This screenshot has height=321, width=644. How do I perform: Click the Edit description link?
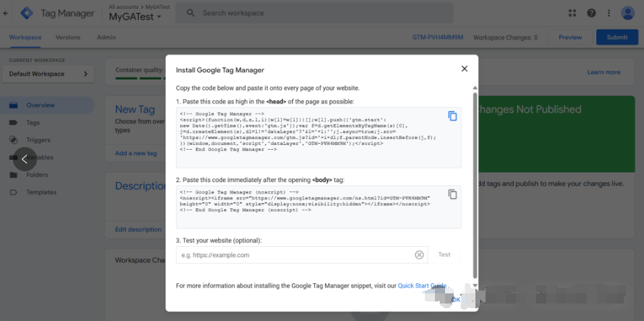[138, 229]
